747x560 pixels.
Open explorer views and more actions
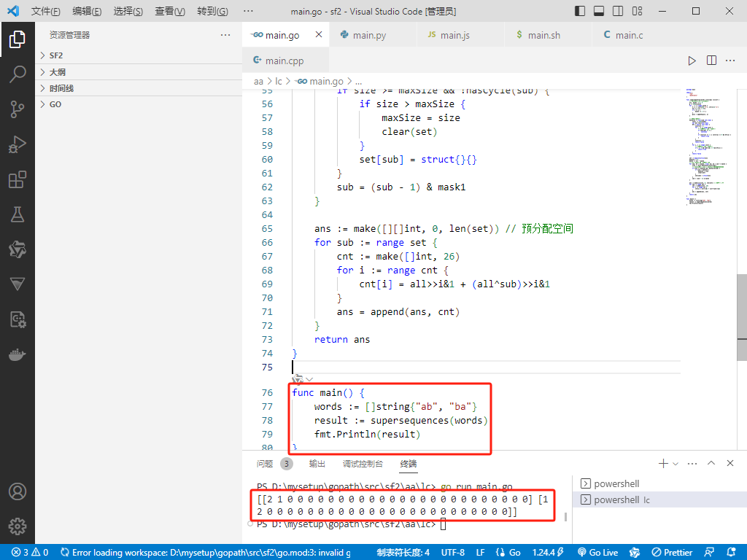[225, 35]
